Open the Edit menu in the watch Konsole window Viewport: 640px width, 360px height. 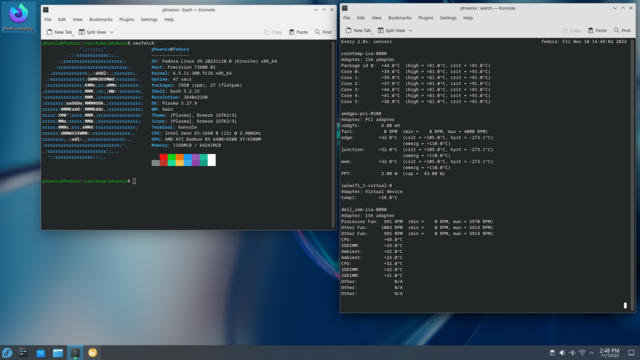(x=361, y=18)
